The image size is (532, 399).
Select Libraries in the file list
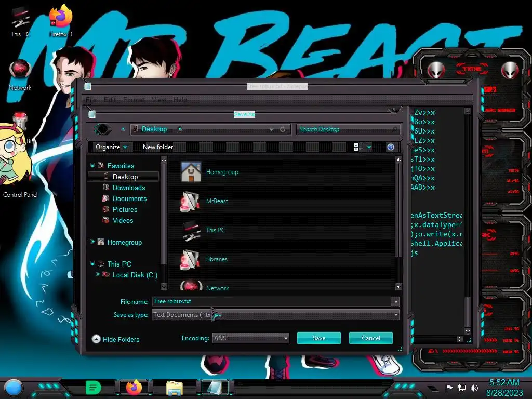tap(204, 259)
